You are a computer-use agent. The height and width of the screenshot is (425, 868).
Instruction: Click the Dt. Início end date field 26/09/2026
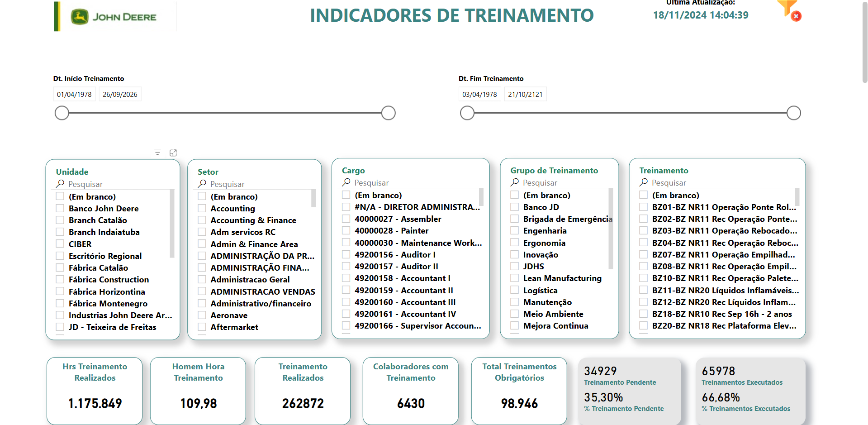[x=120, y=94]
